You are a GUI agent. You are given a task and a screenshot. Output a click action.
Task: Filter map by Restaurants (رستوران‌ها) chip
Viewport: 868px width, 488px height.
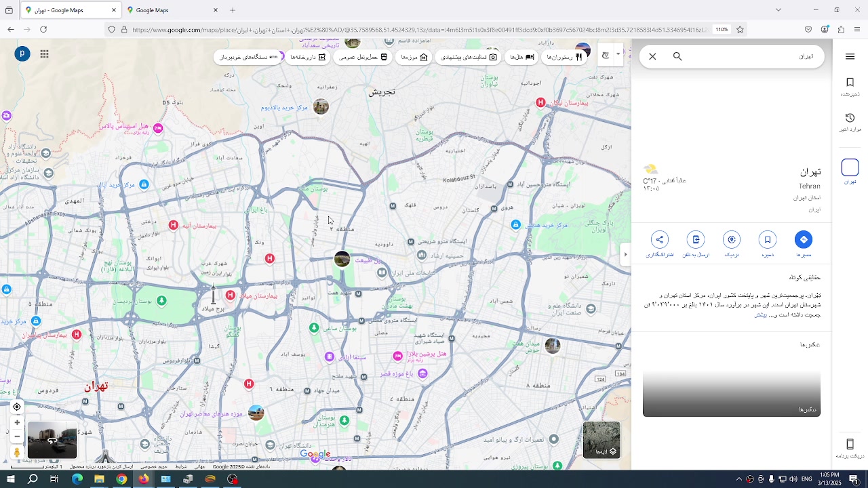tap(566, 57)
